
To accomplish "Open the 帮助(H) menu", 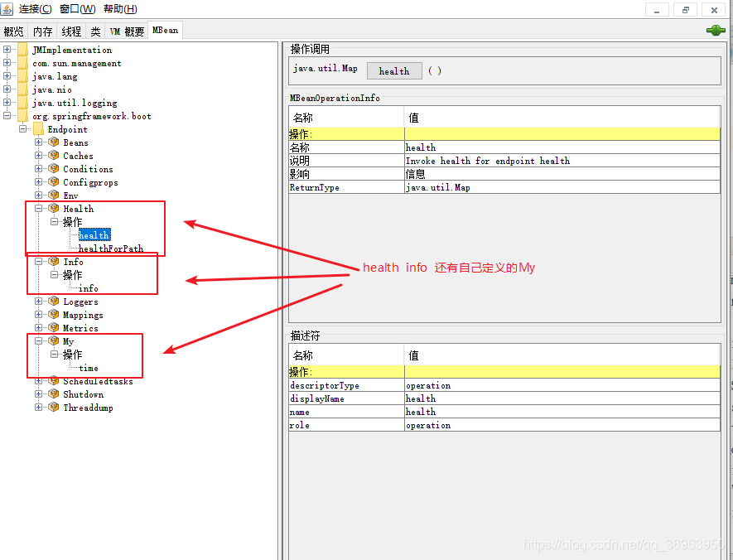I will [x=120, y=9].
